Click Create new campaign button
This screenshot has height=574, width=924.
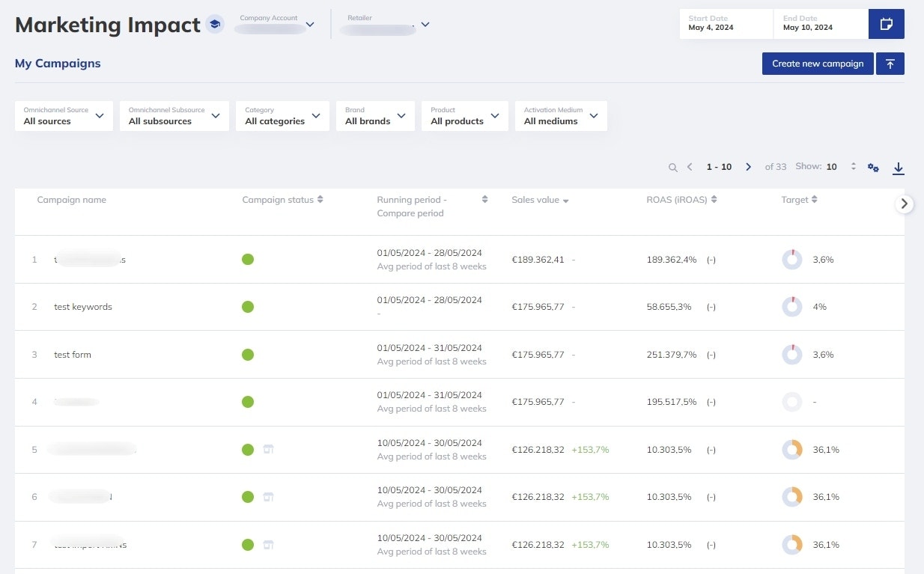818,64
